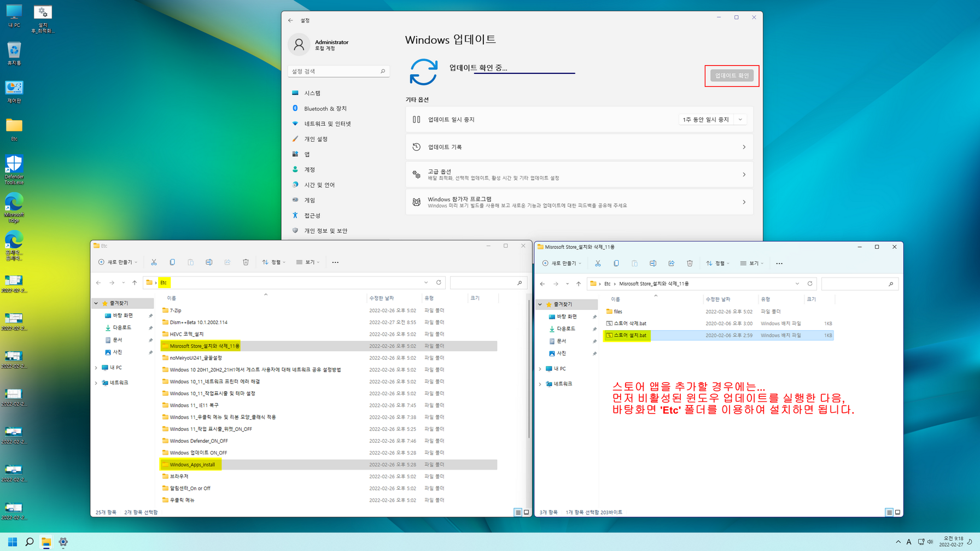Open ellipsis menu in Microsoft Store folder window
This screenshot has width=980, height=551.
pos(779,263)
